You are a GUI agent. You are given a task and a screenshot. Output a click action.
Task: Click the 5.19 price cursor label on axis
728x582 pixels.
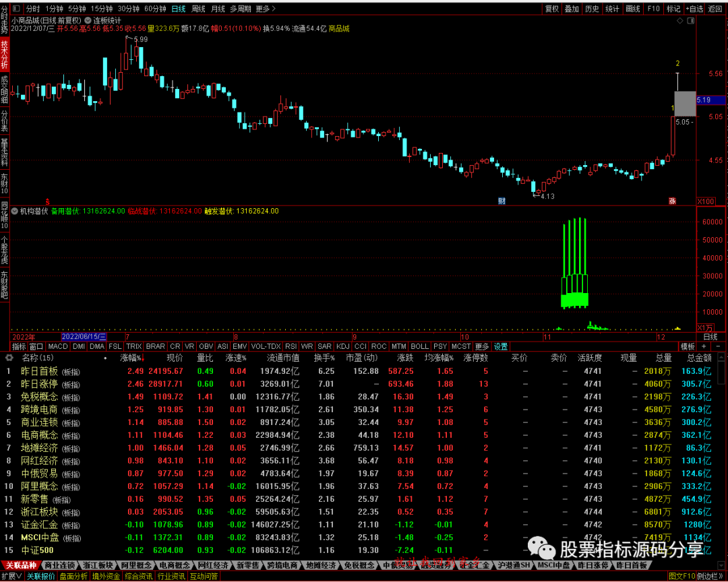point(711,100)
